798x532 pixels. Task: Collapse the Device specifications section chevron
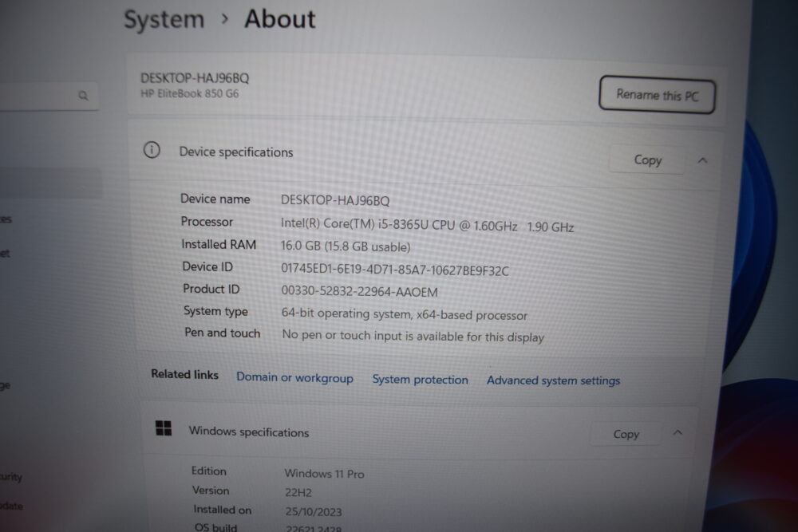pos(703,161)
